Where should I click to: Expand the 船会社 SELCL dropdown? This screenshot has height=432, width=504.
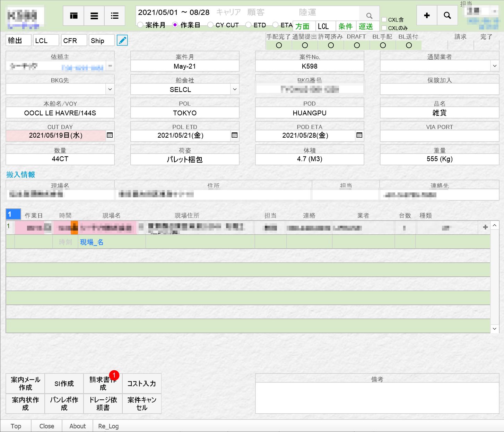235,89
